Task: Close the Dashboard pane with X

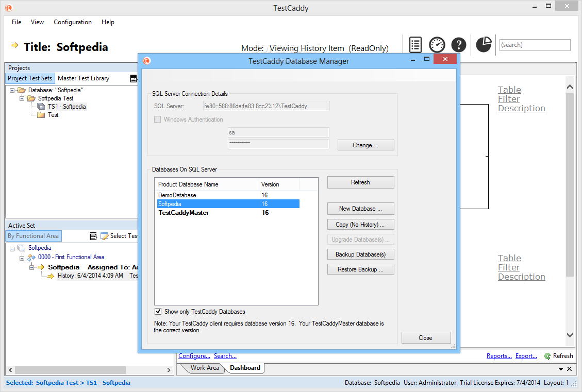Action: pos(570,369)
